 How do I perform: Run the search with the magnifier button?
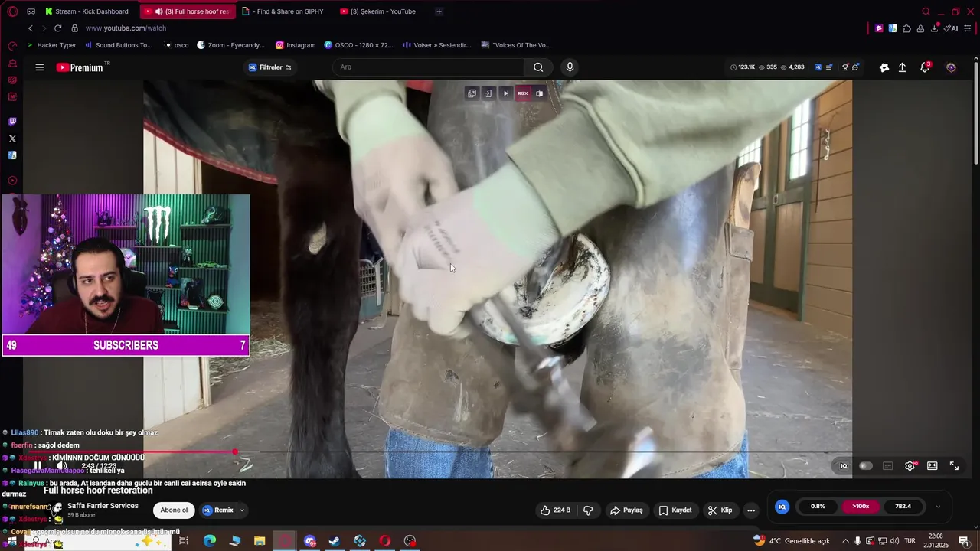click(x=538, y=67)
